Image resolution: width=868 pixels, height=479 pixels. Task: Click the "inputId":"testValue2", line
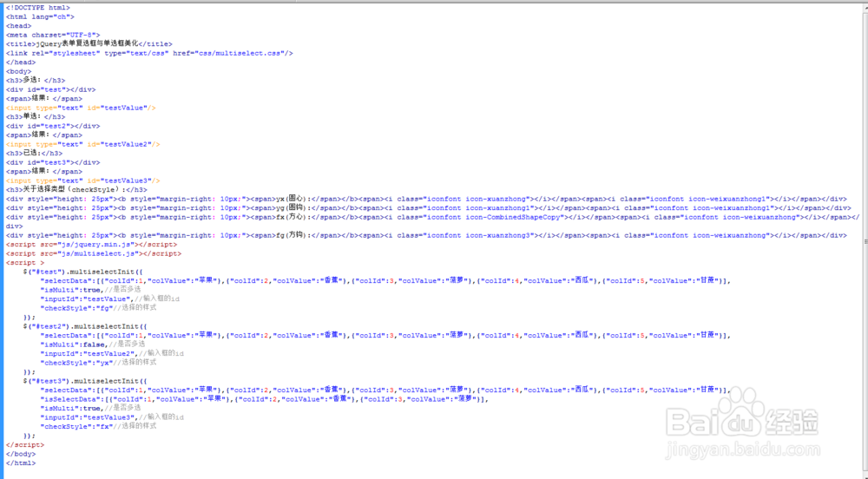tap(112, 354)
